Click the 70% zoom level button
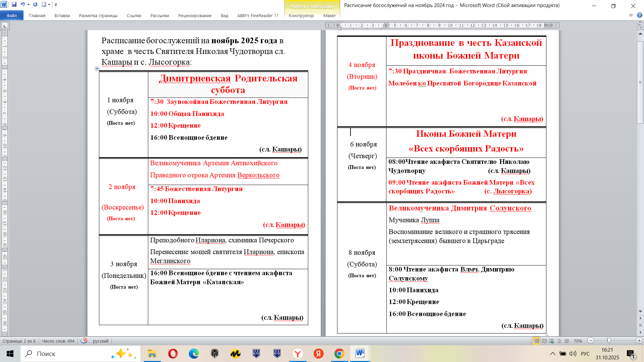This screenshot has width=644, height=362. click(x=578, y=341)
